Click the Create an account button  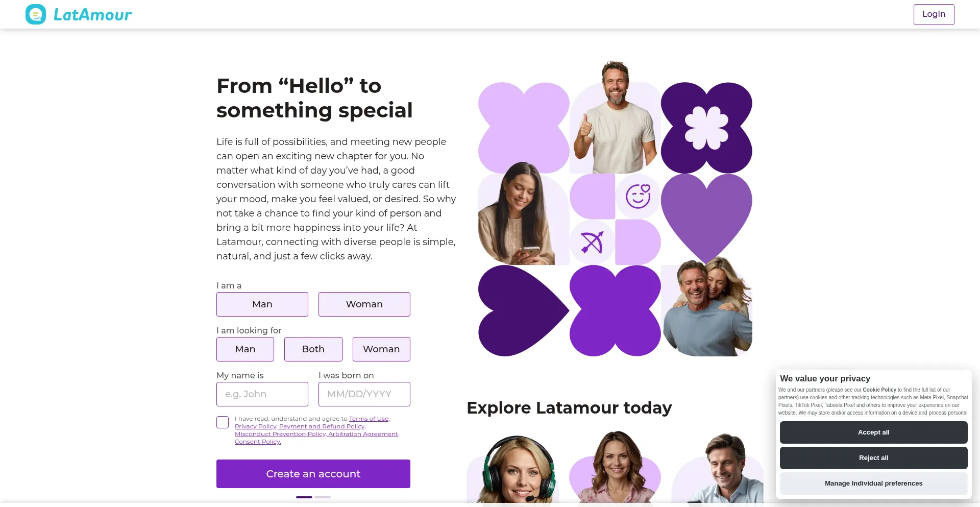313,474
